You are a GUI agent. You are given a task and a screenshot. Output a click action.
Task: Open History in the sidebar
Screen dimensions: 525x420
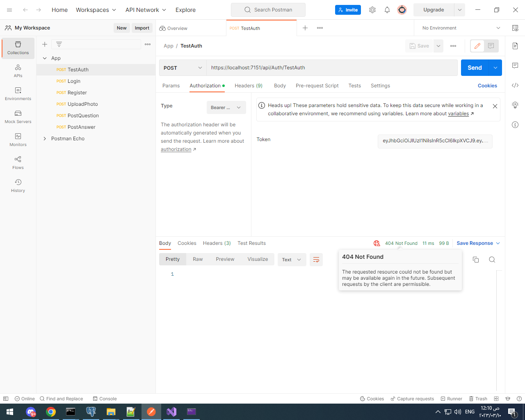pos(18,186)
